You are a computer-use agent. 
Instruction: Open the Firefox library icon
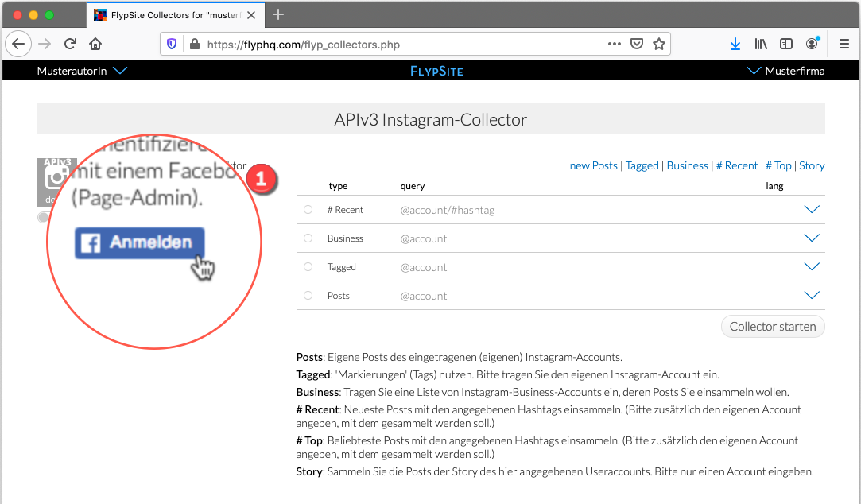[x=761, y=44]
